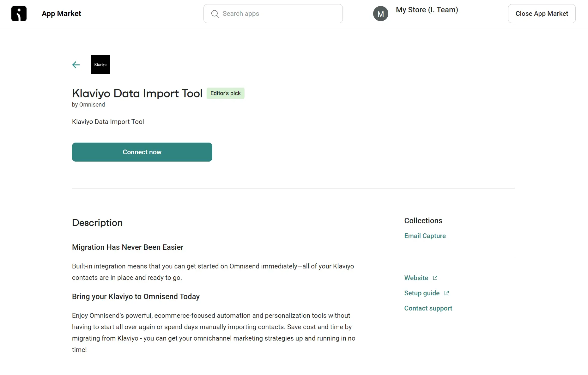Click the Description heading
Screen dimensions: 588x375
click(97, 223)
